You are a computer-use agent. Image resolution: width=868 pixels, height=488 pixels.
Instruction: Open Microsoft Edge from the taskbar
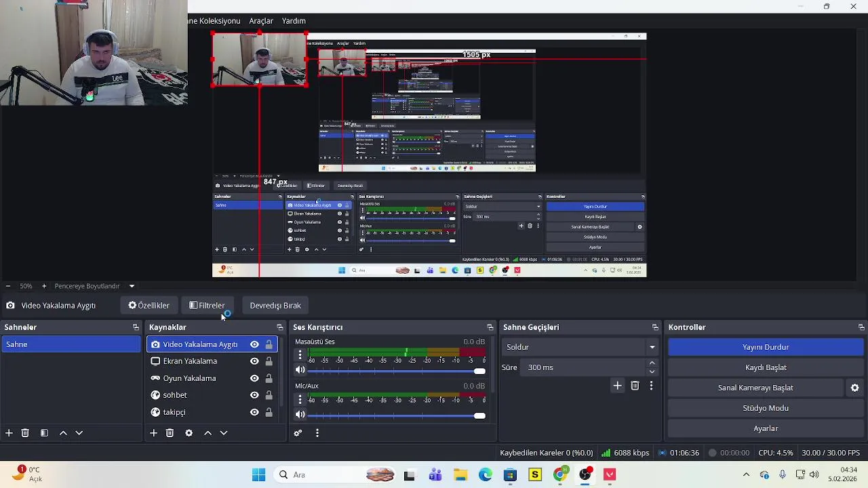(486, 474)
